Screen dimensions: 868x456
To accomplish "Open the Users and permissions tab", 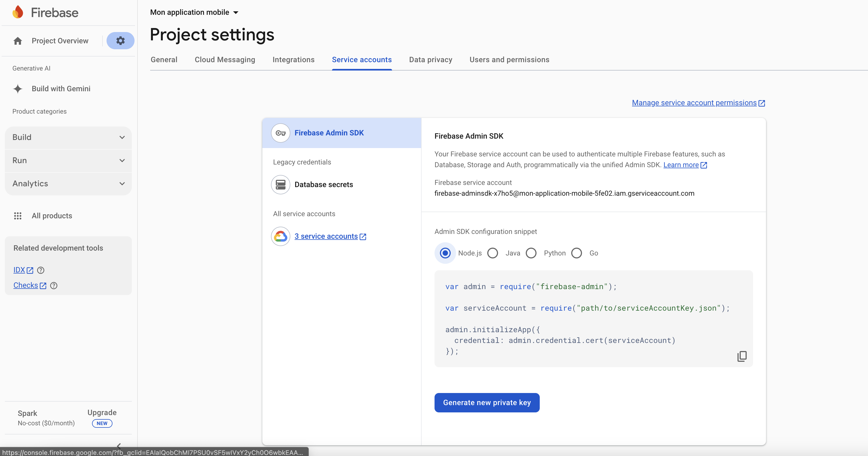I will 509,60.
